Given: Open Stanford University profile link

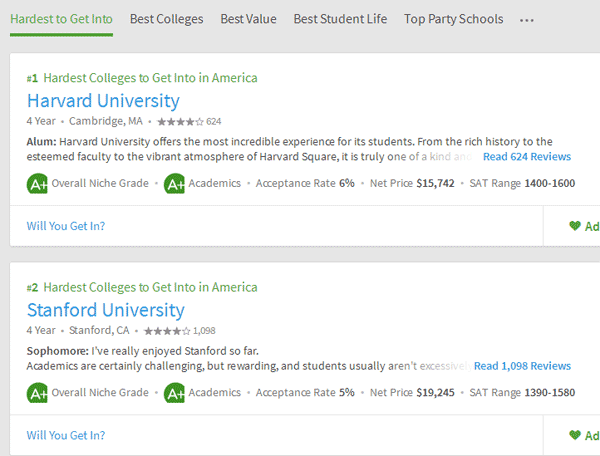Looking at the screenshot, I should (106, 310).
